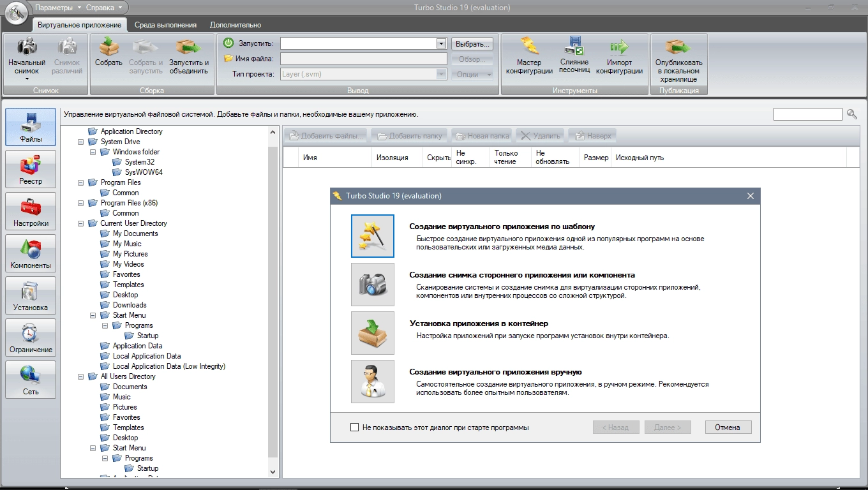Collapse the Current User Directory node
Viewport: 868px width, 490px height.
pyautogui.click(x=81, y=223)
